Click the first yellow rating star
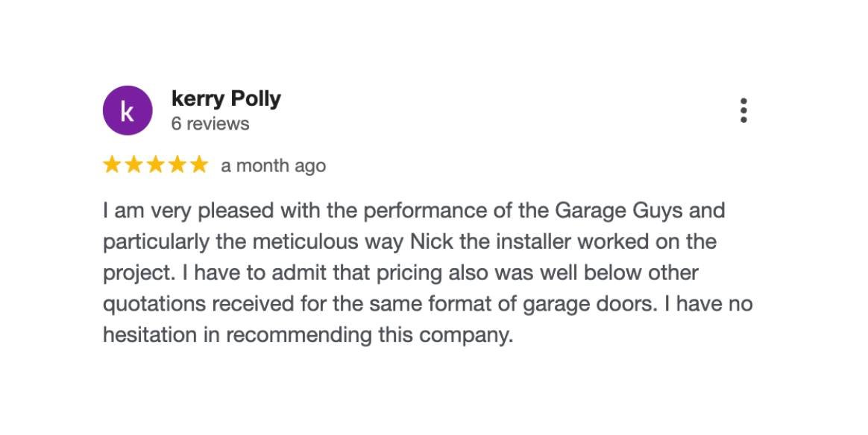 click(112, 165)
